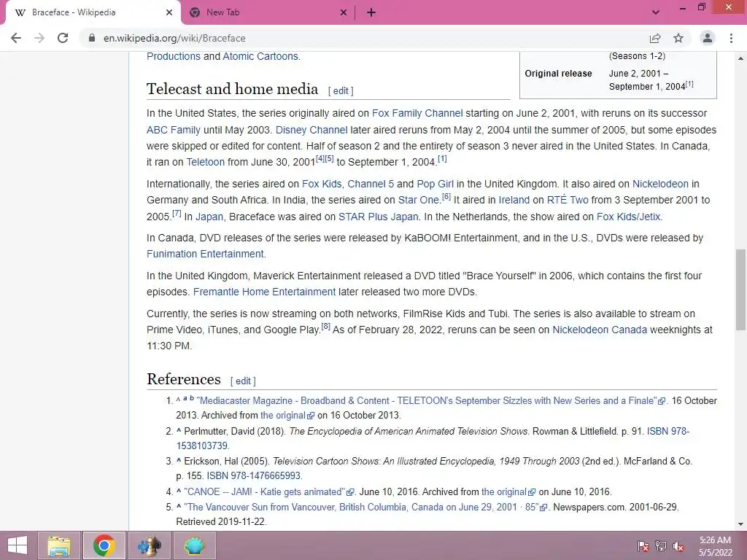Click the network tray icon

pos(661,546)
